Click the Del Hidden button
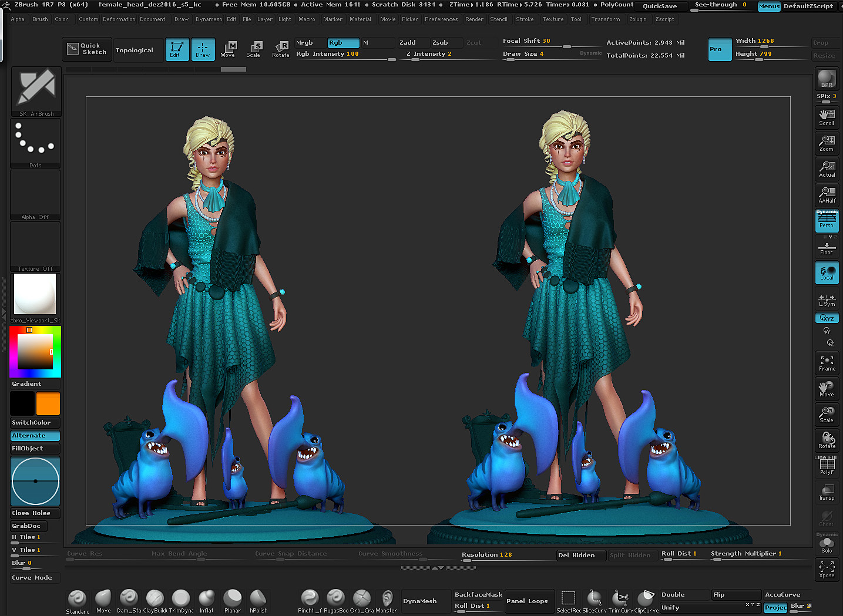The width and height of the screenshot is (843, 616). click(581, 555)
